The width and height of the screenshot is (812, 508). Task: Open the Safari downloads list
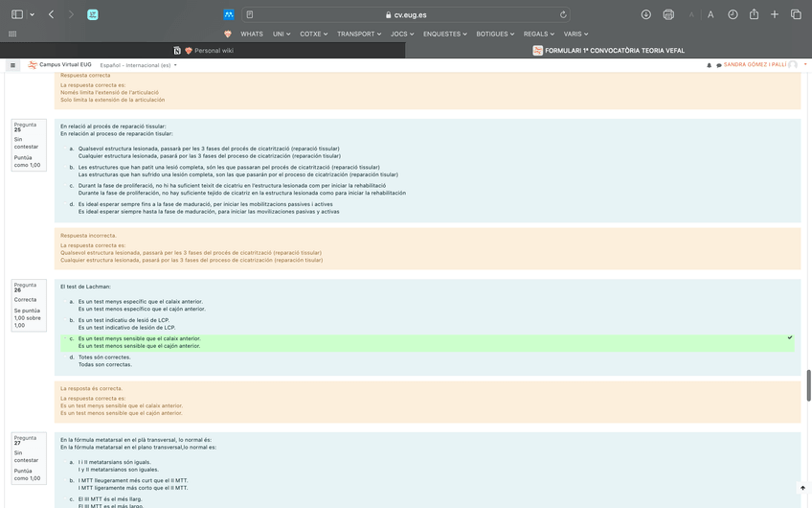(x=646, y=14)
